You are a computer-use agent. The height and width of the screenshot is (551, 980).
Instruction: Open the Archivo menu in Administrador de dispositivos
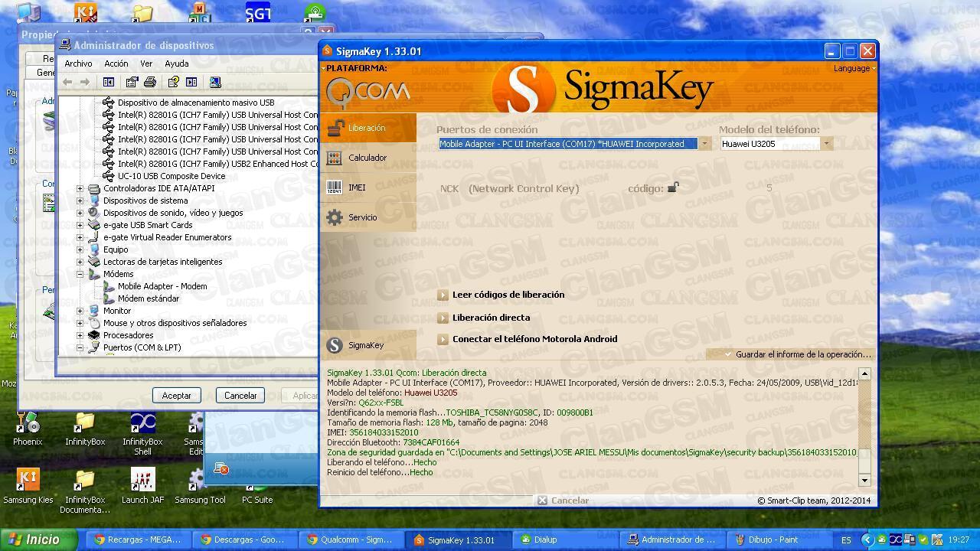click(x=78, y=64)
